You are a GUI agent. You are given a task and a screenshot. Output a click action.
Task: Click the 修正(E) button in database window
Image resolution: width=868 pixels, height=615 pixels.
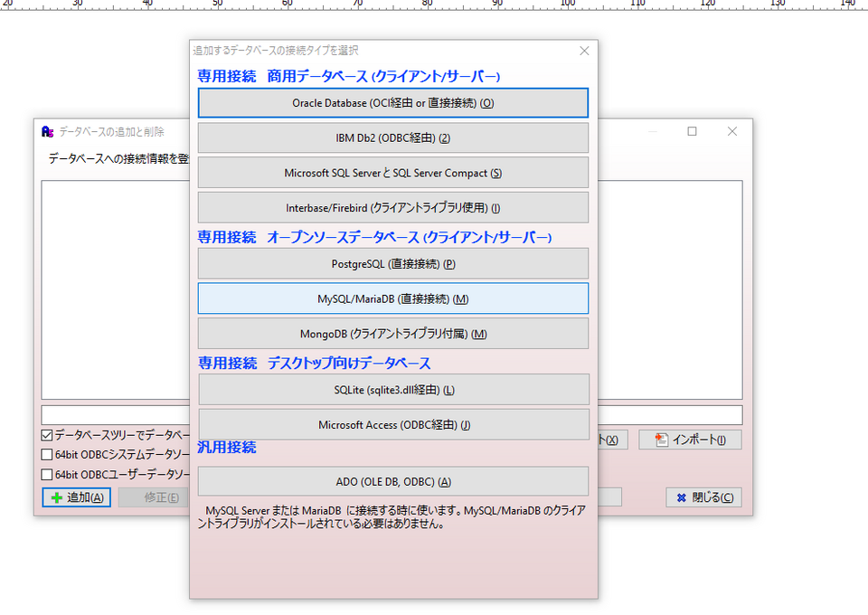pos(154,497)
